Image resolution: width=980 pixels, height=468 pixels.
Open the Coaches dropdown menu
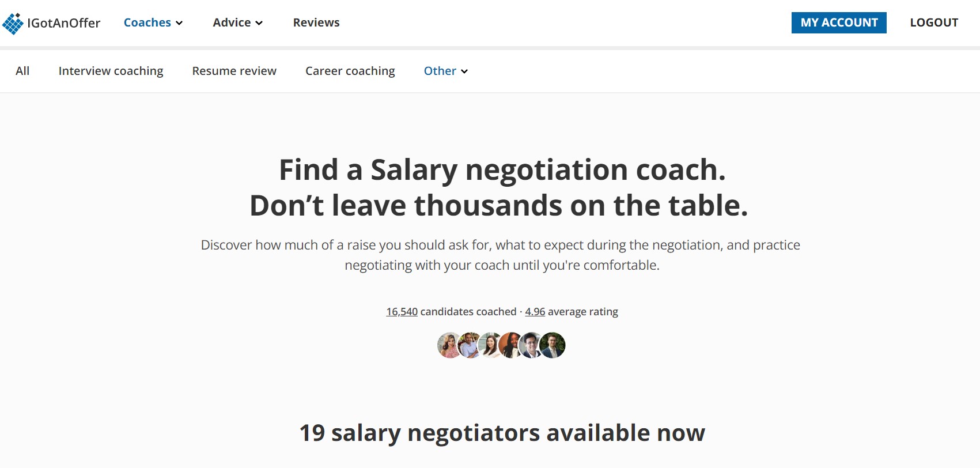tap(153, 22)
